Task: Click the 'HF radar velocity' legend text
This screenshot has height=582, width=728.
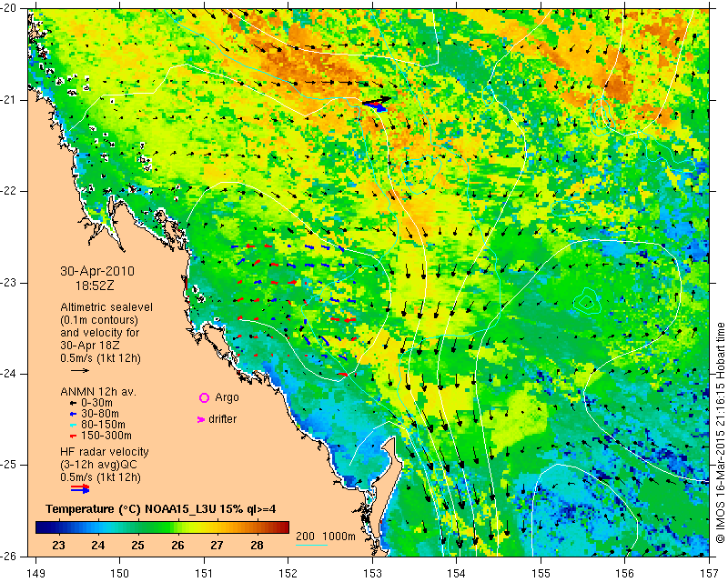Action: coord(105,452)
